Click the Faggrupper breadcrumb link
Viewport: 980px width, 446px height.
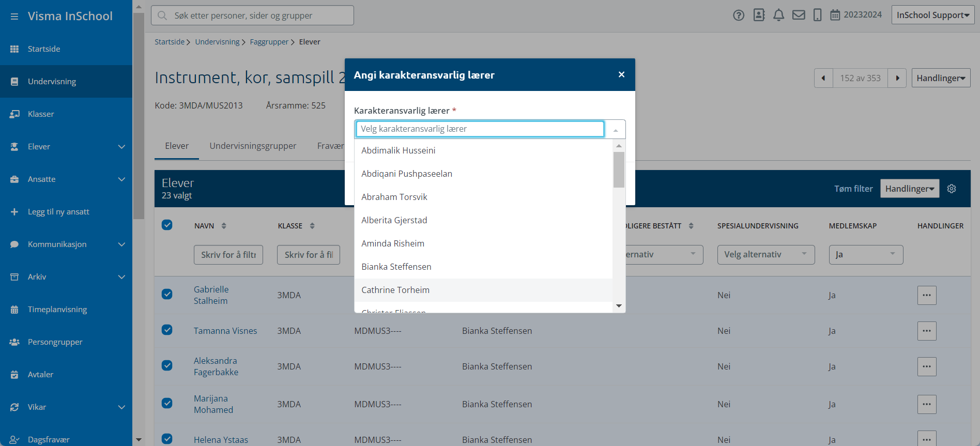pos(269,42)
